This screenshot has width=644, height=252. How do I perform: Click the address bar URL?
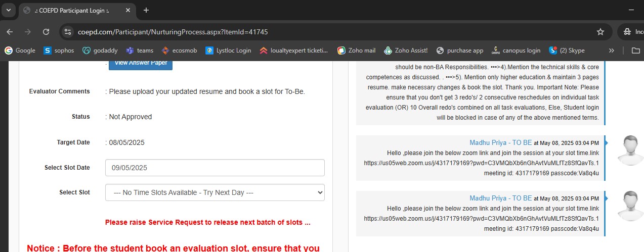click(x=172, y=32)
